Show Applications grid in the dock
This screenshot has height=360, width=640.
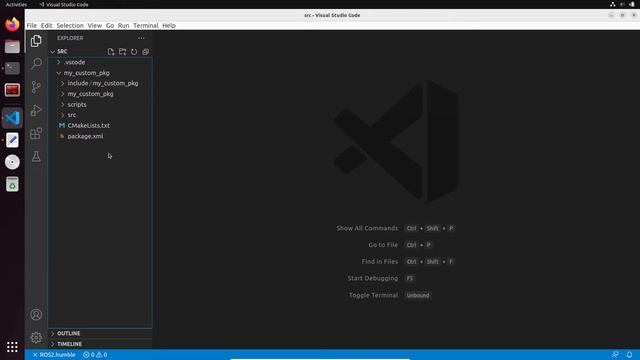(x=12, y=347)
